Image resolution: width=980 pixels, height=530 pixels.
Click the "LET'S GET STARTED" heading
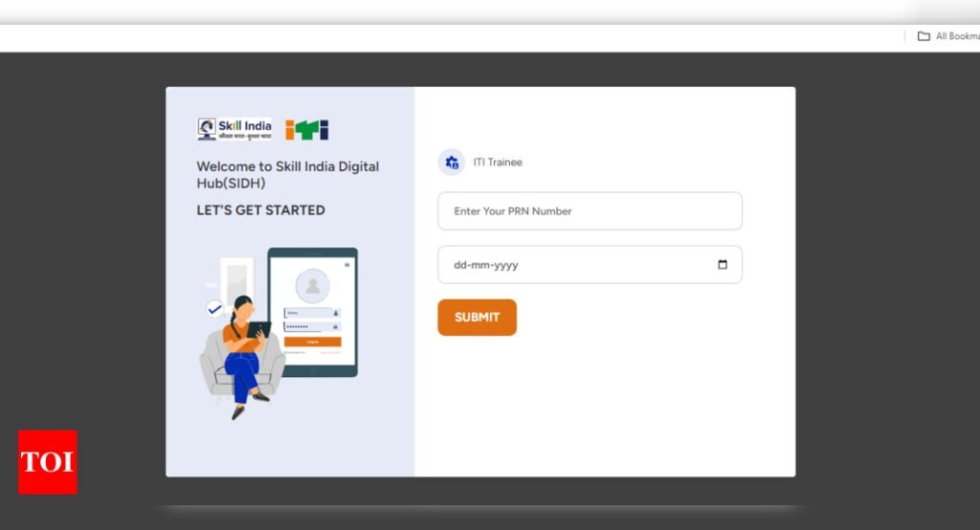pyautogui.click(x=260, y=210)
